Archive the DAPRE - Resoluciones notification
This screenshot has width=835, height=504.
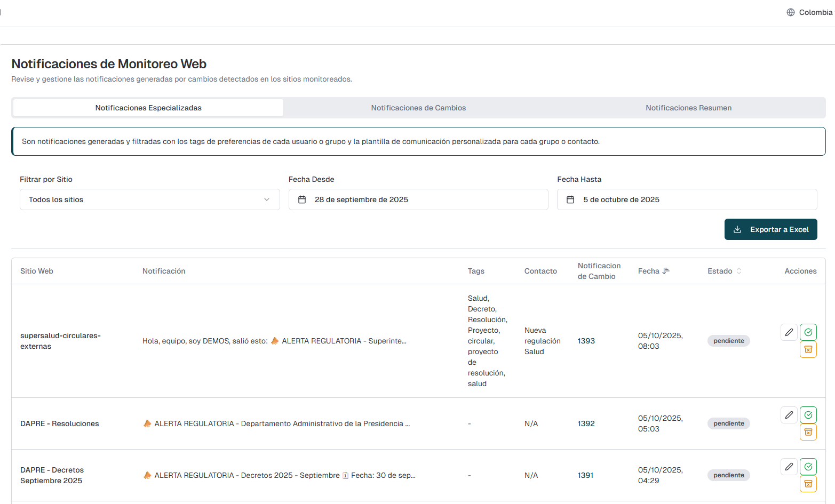tap(808, 432)
